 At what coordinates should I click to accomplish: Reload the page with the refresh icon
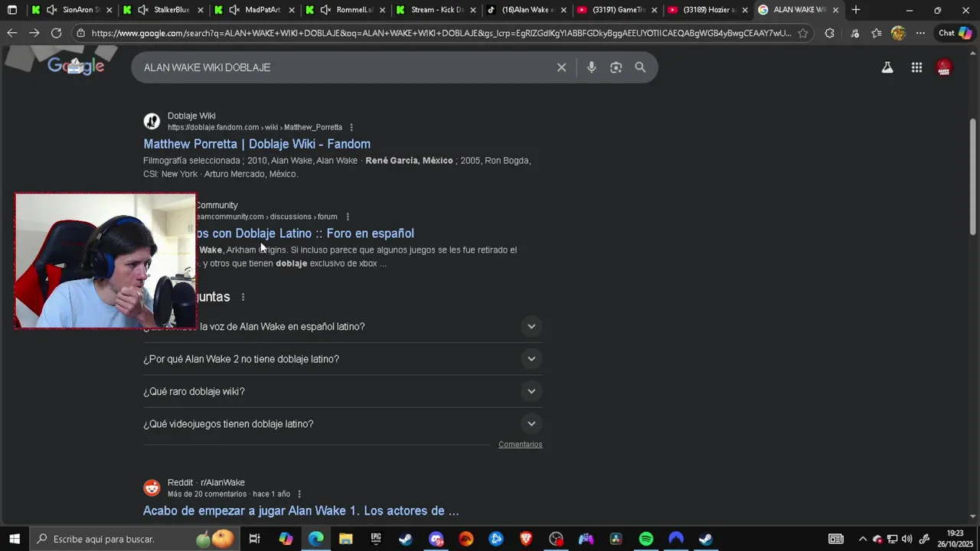(56, 33)
